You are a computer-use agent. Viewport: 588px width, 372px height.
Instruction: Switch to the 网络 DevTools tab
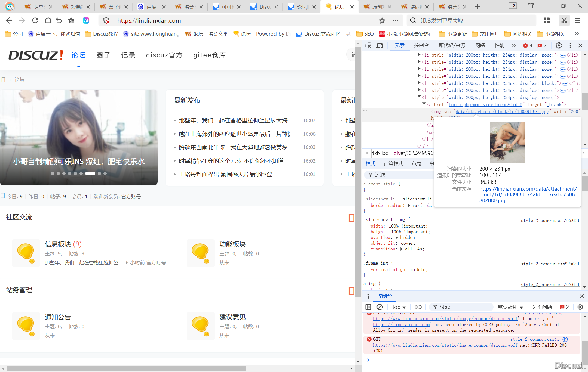coord(480,45)
